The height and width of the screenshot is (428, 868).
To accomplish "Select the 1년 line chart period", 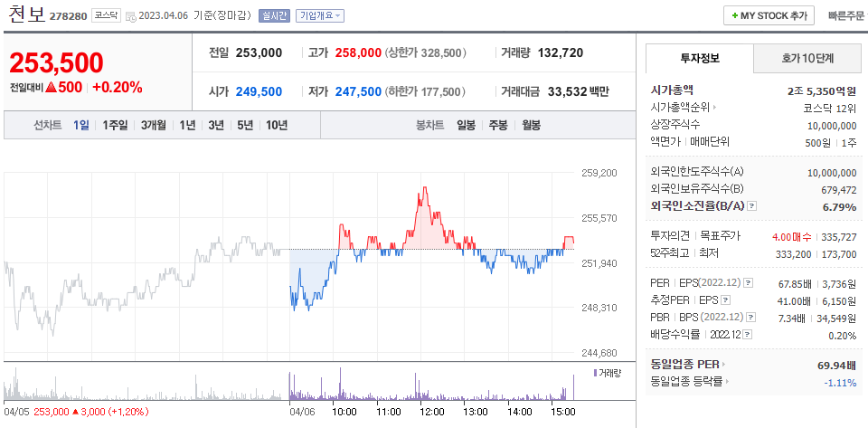I will [187, 125].
